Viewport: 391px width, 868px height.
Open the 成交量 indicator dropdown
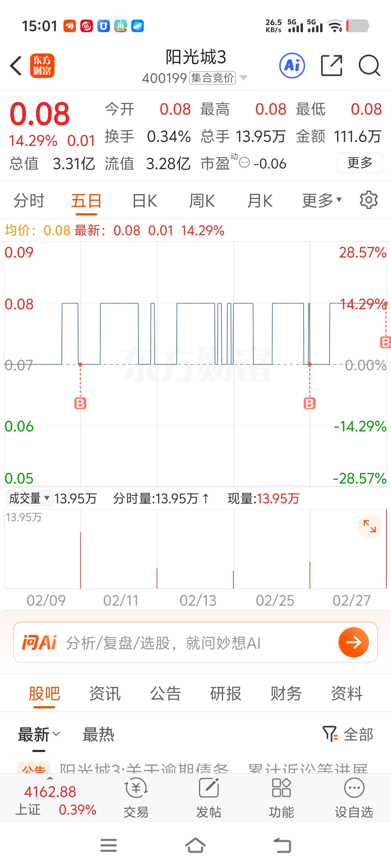[x=29, y=498]
